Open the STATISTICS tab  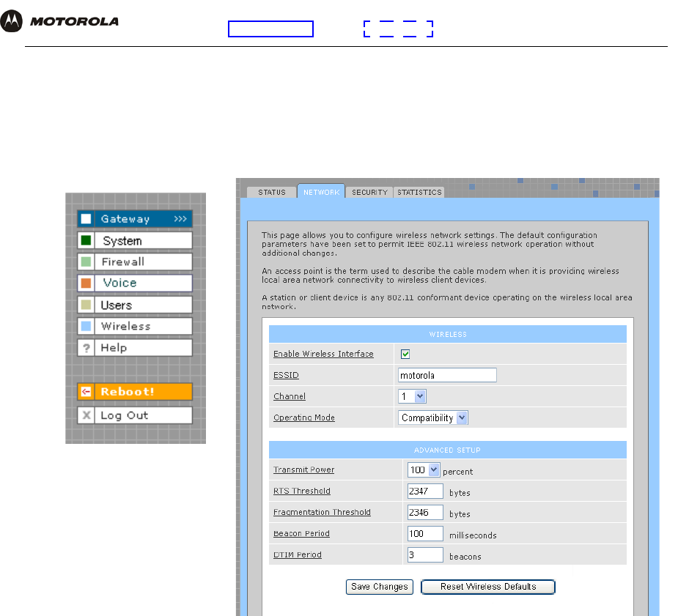pyautogui.click(x=419, y=193)
